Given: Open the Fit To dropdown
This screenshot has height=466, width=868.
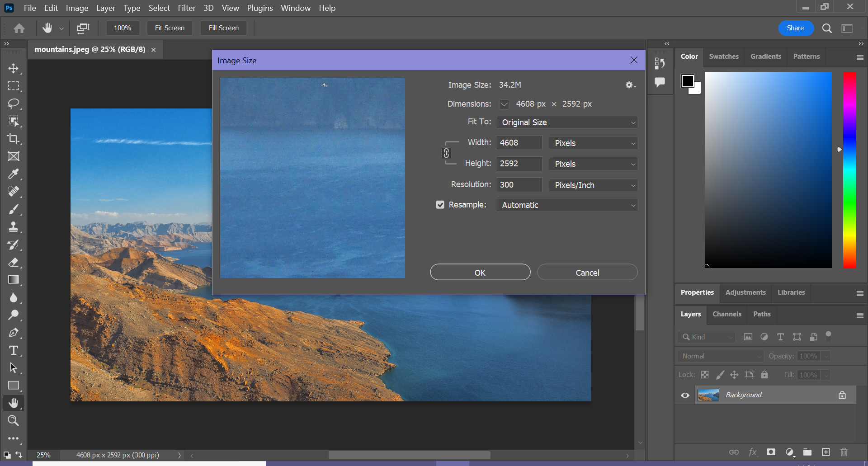Looking at the screenshot, I should click(566, 122).
